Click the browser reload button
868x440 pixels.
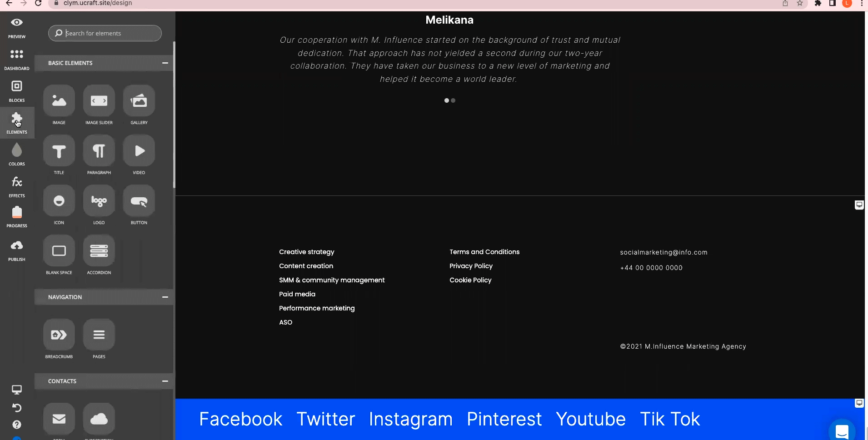tap(38, 3)
